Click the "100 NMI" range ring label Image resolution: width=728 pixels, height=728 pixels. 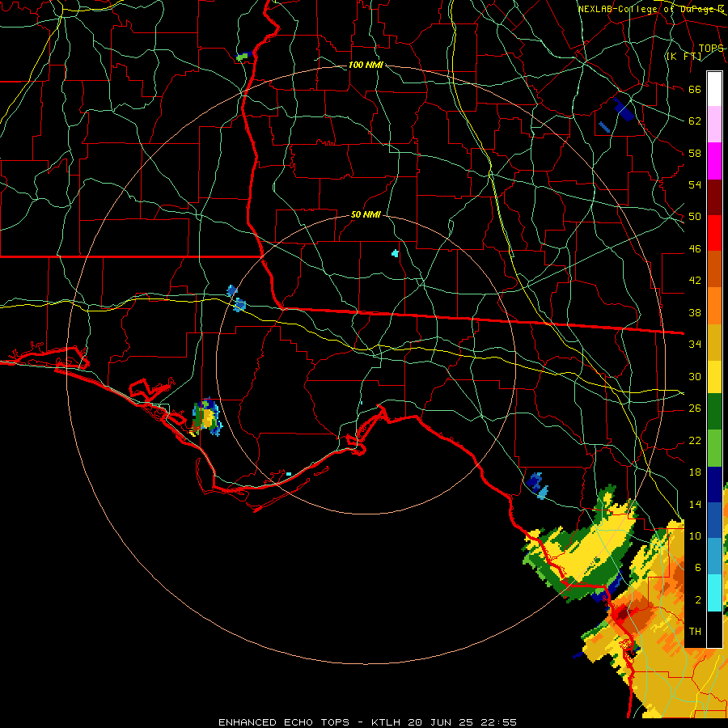[366, 65]
